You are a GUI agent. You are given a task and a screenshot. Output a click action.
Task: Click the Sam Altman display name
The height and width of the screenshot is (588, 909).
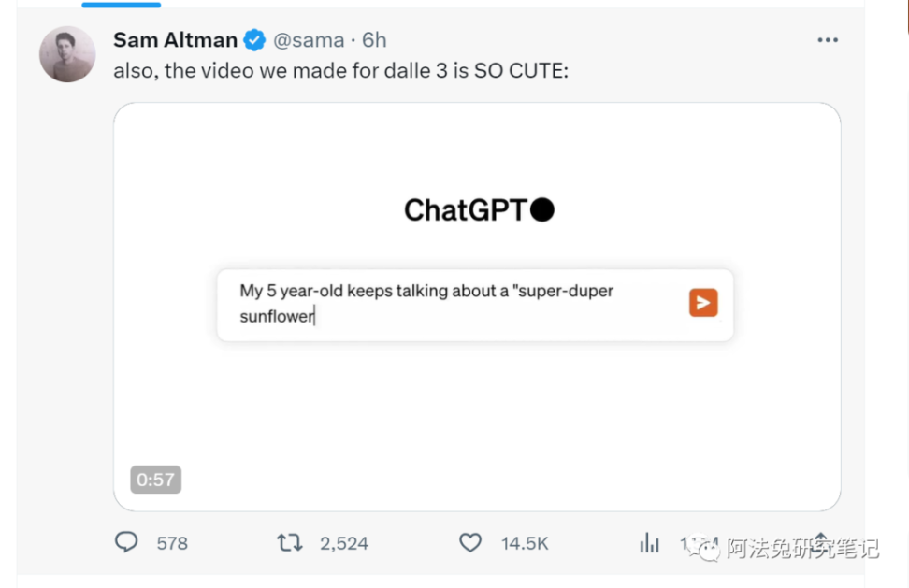175,40
